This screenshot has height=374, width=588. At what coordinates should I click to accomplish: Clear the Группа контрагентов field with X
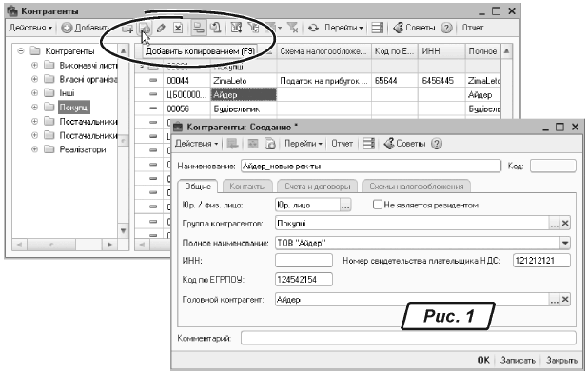(x=565, y=224)
